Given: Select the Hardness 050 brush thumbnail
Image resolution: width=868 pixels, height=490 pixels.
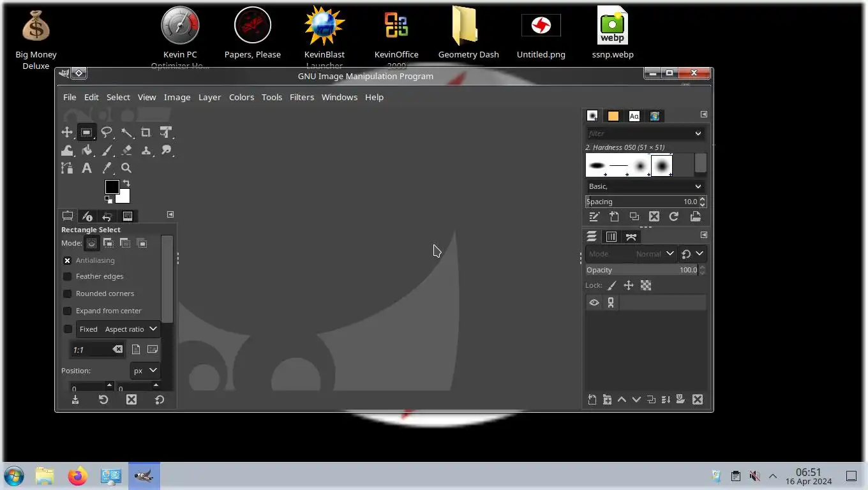Looking at the screenshot, I should click(662, 166).
